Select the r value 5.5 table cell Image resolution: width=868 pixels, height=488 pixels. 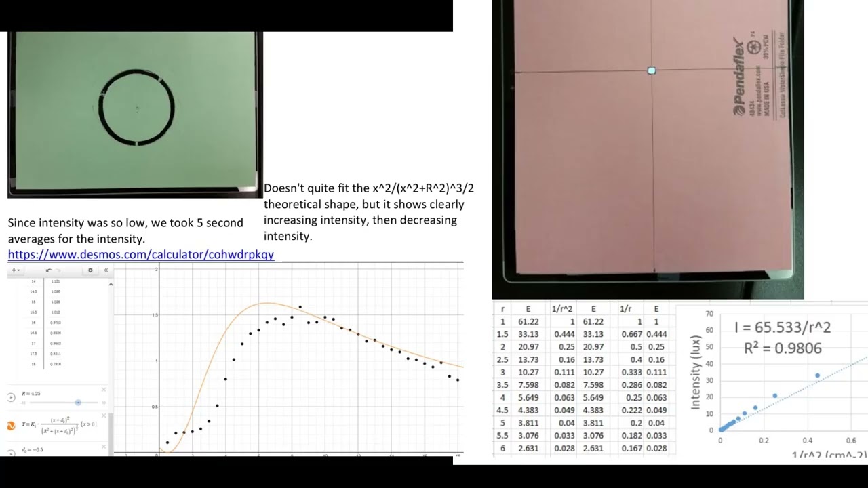point(502,436)
